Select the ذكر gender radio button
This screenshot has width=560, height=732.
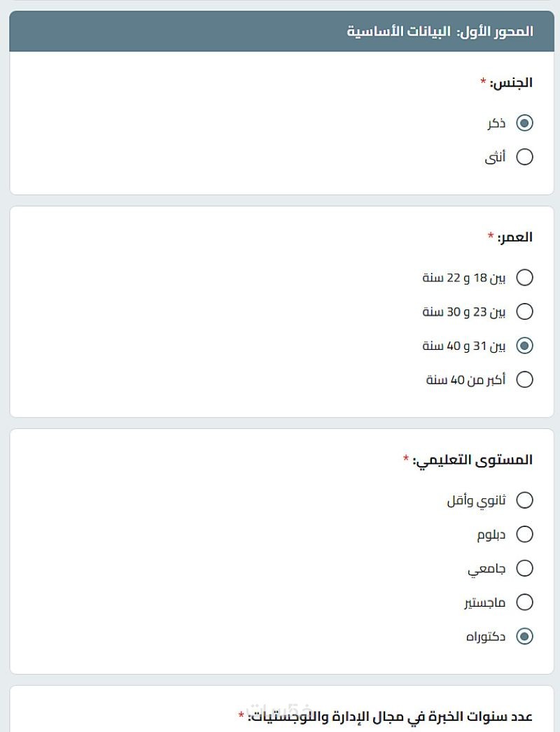point(524,123)
